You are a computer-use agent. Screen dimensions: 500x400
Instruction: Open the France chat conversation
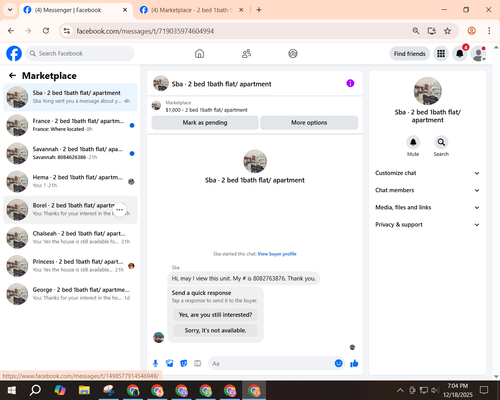click(70, 125)
